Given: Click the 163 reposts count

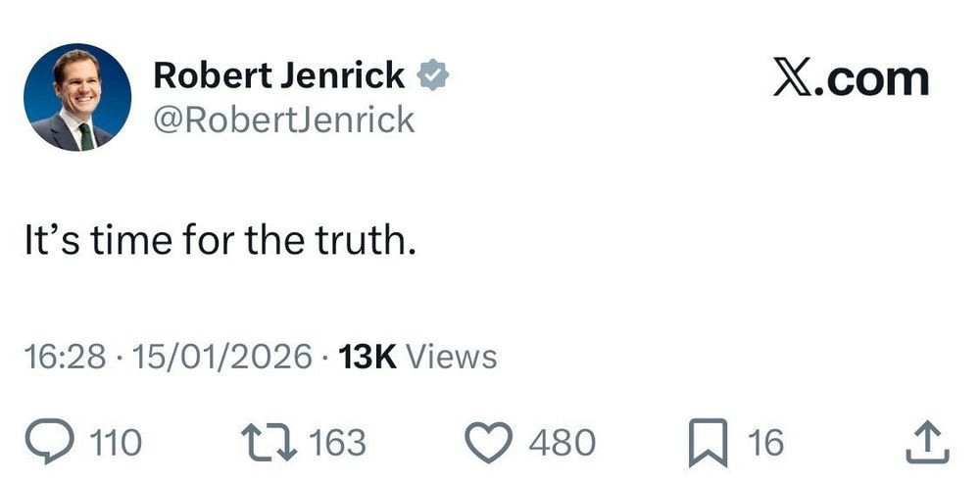Looking at the screenshot, I should [337, 443].
